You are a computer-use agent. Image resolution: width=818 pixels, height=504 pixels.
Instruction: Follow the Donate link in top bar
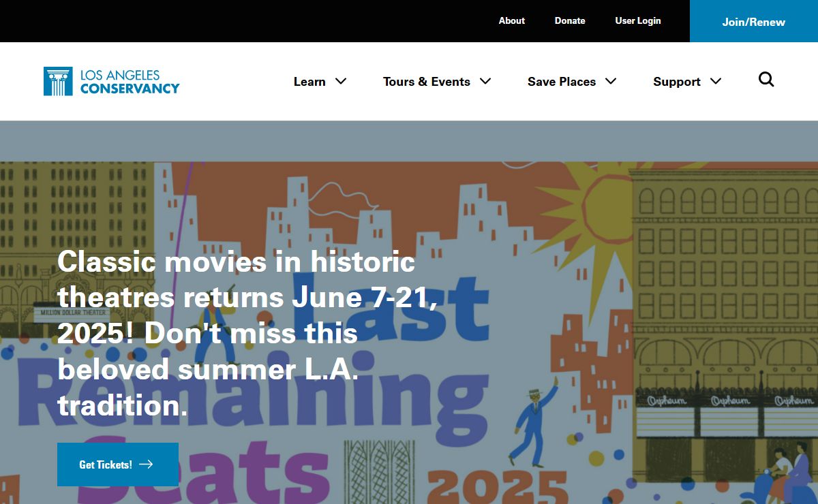(570, 20)
